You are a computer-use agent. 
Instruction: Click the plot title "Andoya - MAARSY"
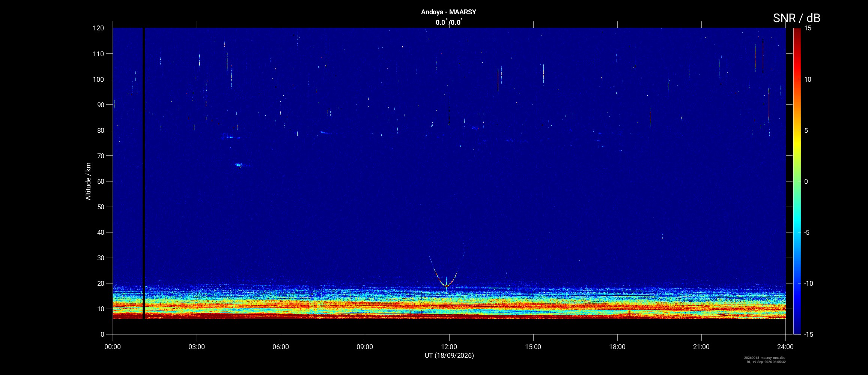(x=448, y=12)
